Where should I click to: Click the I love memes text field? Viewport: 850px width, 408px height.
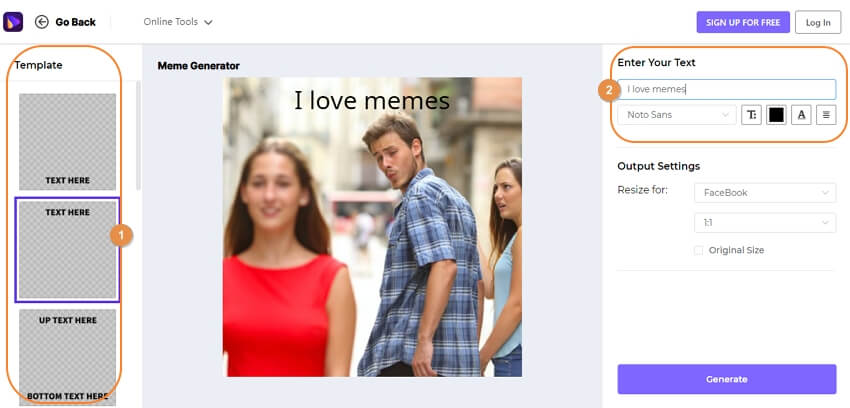[x=726, y=89]
